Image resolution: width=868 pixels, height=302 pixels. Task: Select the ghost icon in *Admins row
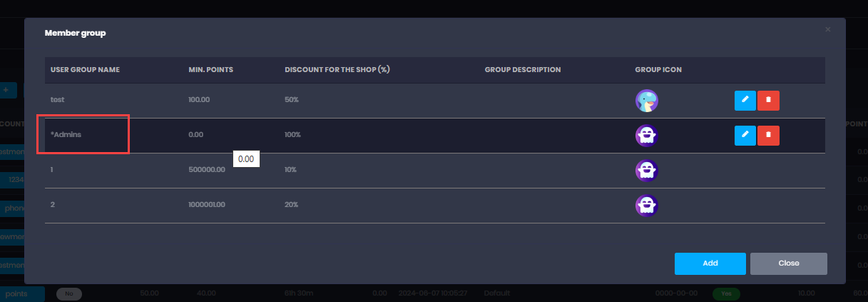(x=647, y=135)
